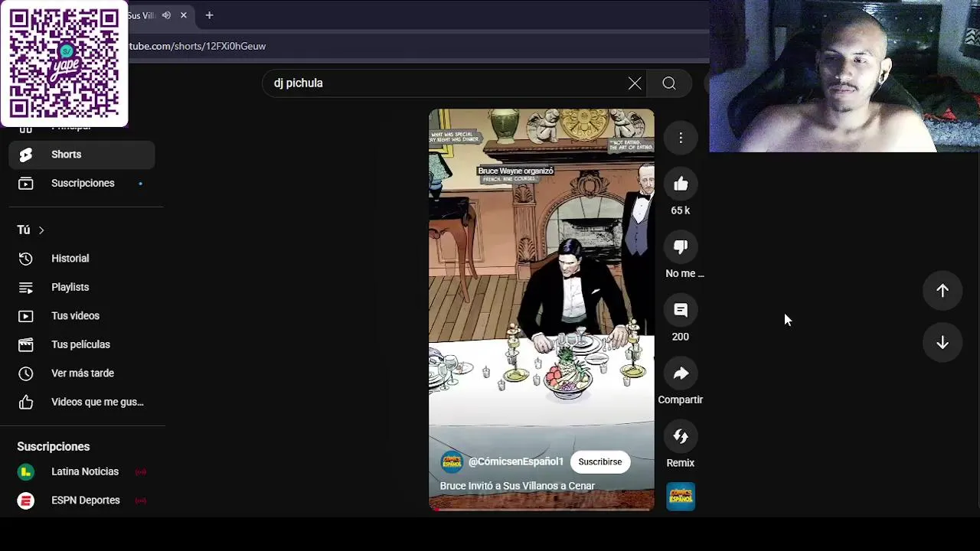The height and width of the screenshot is (551, 980).
Task: Click the Latina Noticias channel avatar
Action: (x=26, y=472)
